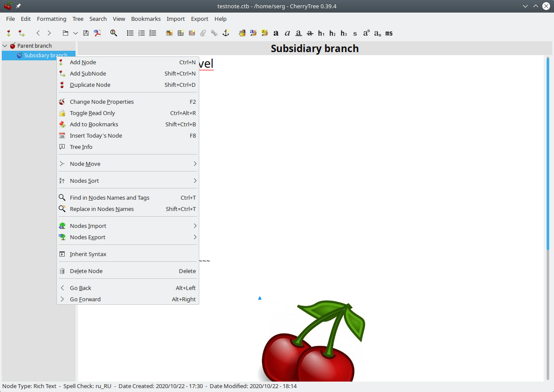Toggle superscript formatting
Image resolution: width=554 pixels, height=392 pixels.
366,33
